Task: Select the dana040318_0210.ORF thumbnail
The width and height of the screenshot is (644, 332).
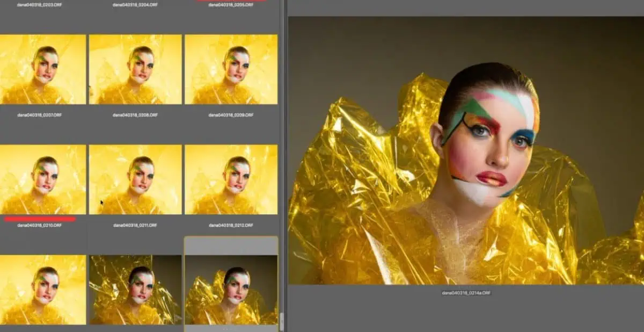Action: [43, 179]
